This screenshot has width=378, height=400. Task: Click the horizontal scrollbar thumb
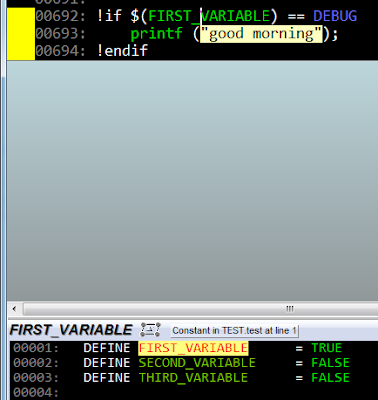pyautogui.click(x=200, y=309)
